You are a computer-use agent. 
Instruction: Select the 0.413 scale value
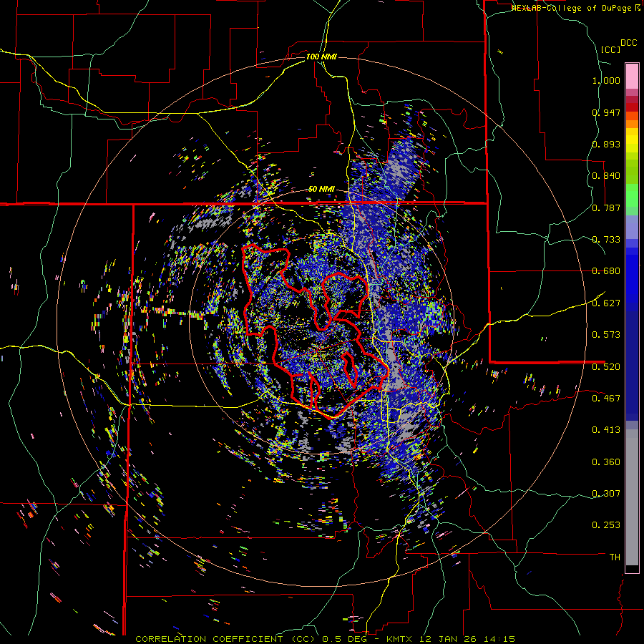pyautogui.click(x=606, y=430)
